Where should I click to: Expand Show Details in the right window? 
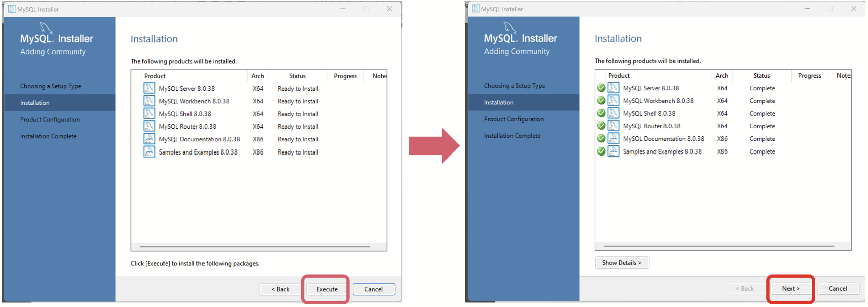pos(622,262)
